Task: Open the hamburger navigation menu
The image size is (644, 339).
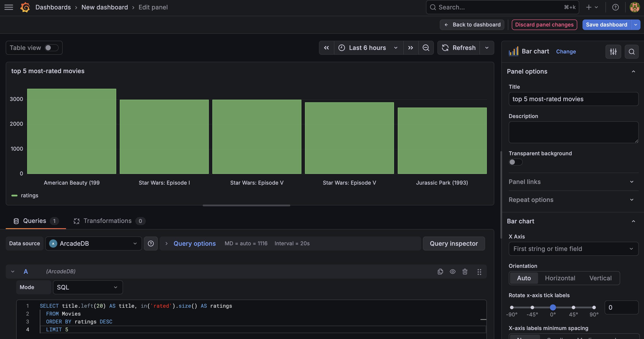Action: pyautogui.click(x=9, y=7)
